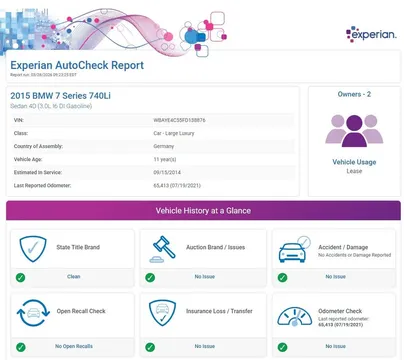Image resolution: width=404 pixels, height=360 pixels.
Task: Click the Accident / Damage car icon
Action: [x=294, y=249]
